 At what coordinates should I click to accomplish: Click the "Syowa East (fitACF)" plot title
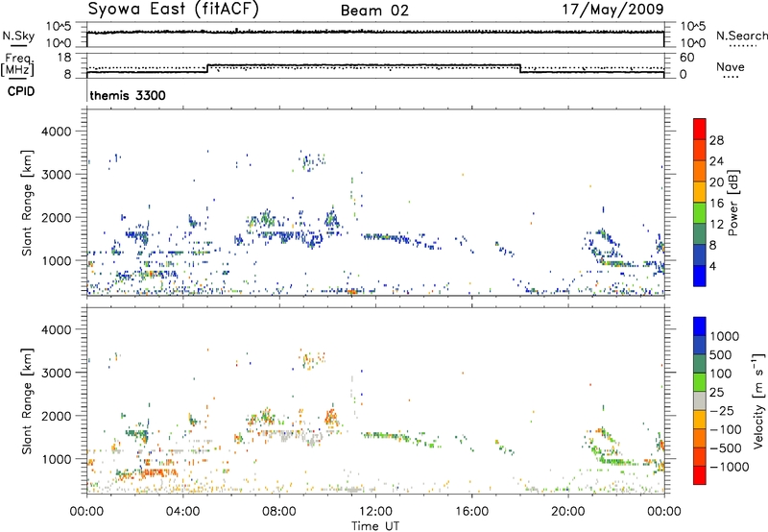(x=173, y=10)
